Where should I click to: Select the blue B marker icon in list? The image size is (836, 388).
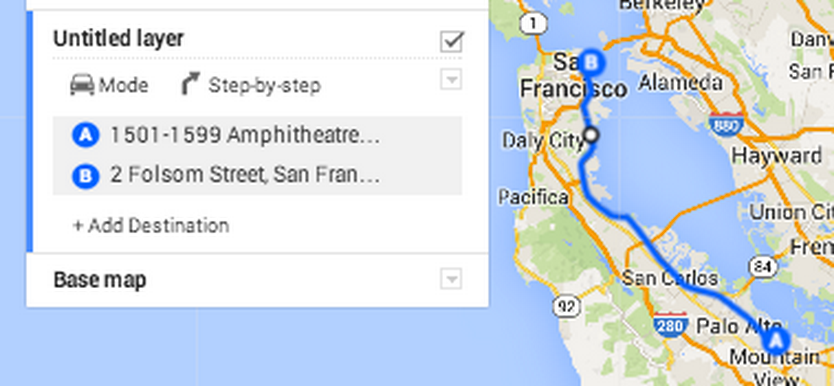point(85,175)
